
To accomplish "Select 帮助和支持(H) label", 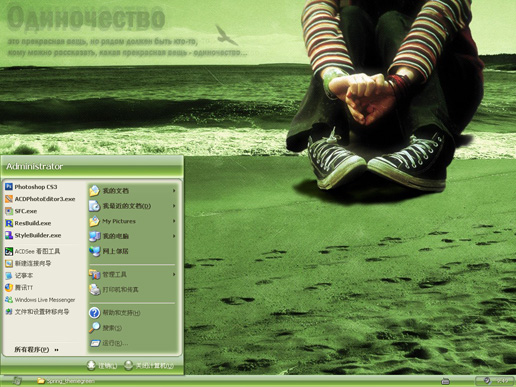I will point(121,313).
